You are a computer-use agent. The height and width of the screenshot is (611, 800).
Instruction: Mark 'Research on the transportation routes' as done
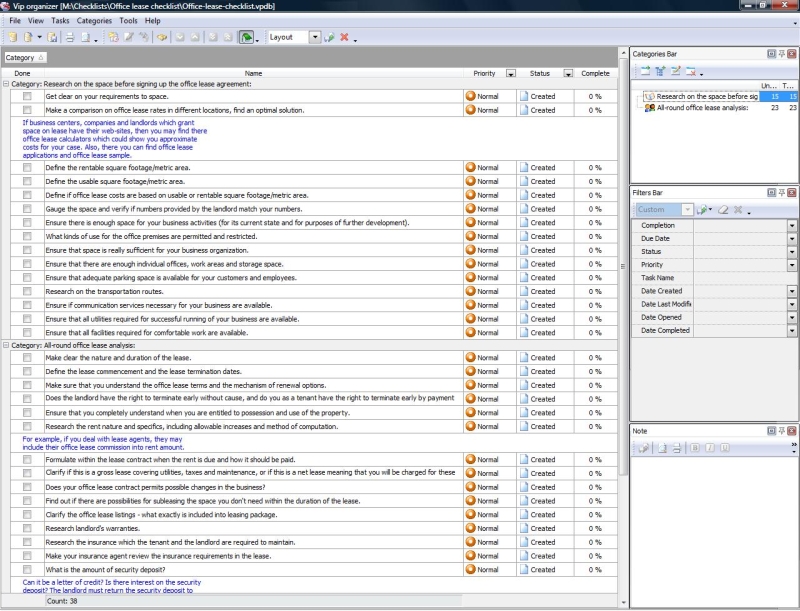click(x=27, y=292)
